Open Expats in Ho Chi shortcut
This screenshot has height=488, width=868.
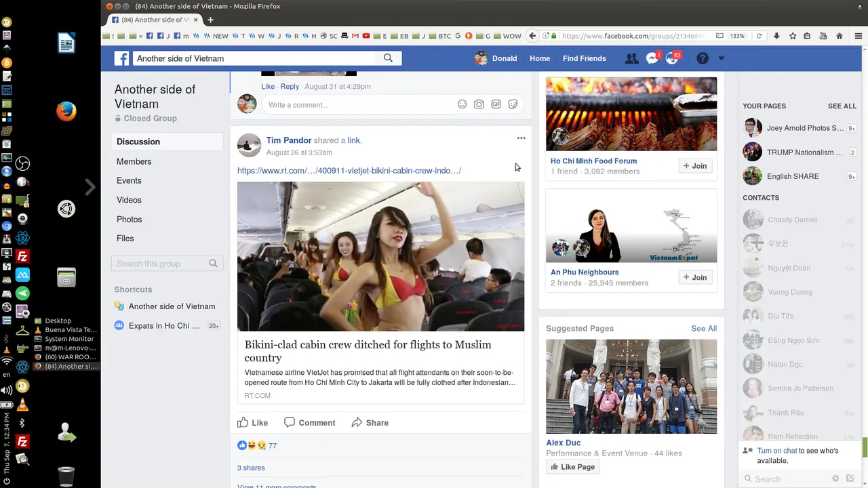click(164, 325)
